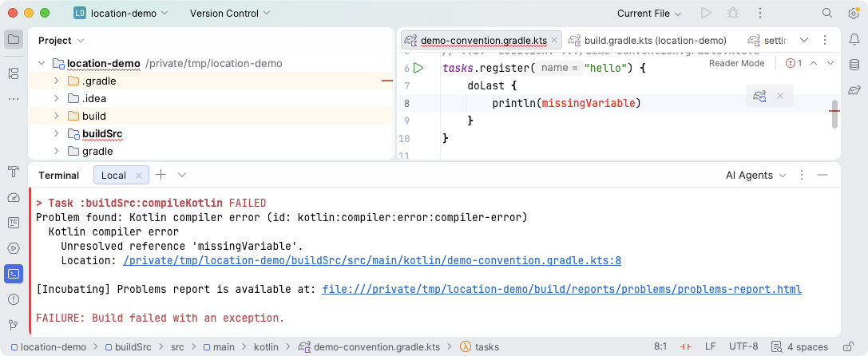Dismiss the floating Gradle sync popup

pos(780,96)
